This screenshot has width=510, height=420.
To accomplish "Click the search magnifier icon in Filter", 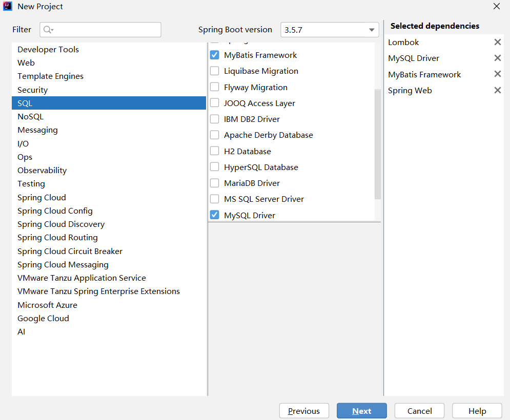I will click(x=48, y=30).
